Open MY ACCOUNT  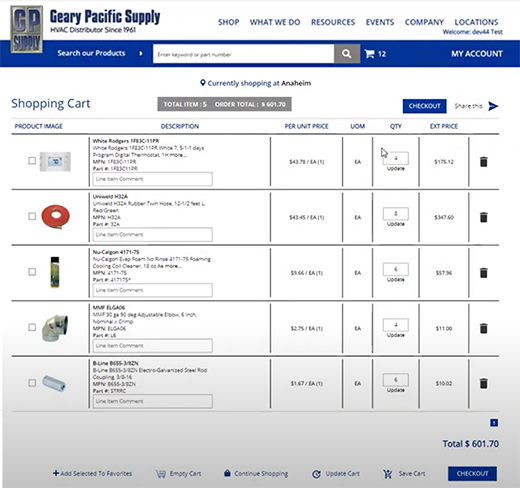[477, 54]
